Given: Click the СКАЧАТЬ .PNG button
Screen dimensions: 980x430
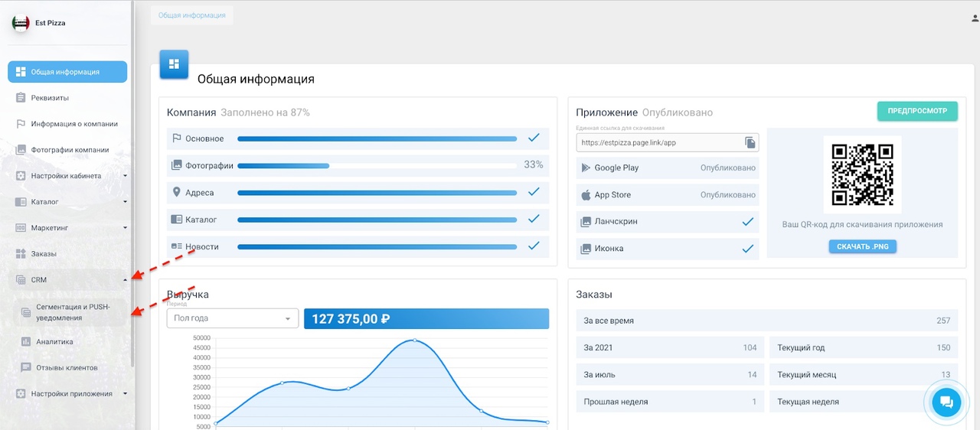Looking at the screenshot, I should pos(862,246).
